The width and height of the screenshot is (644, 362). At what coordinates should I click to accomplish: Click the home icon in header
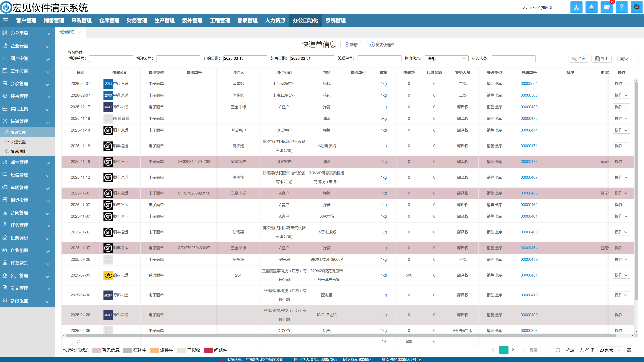coord(591,7)
